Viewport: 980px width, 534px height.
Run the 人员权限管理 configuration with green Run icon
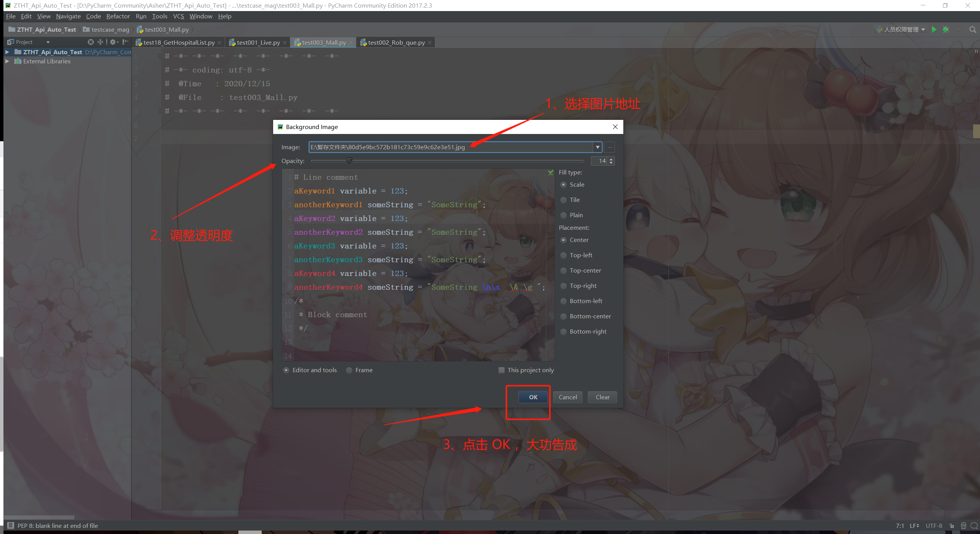coord(934,29)
